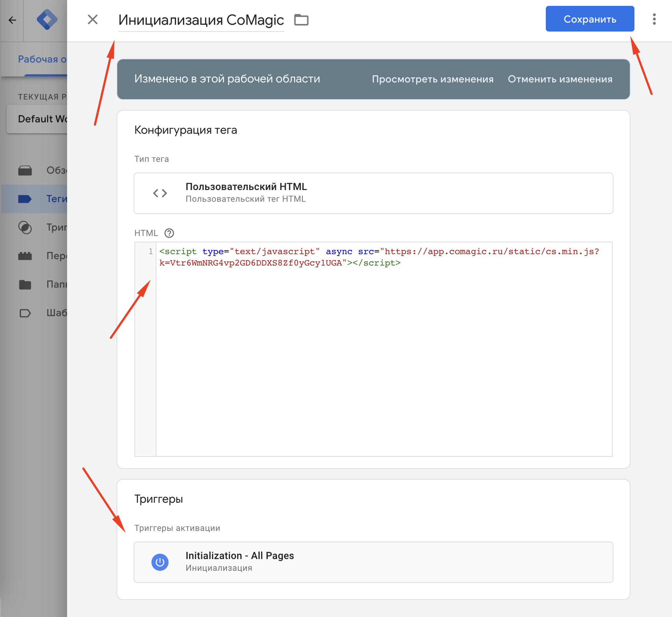Screen dimensions: 672x617
Task: Open the three-dot more options menu
Action: 654,19
